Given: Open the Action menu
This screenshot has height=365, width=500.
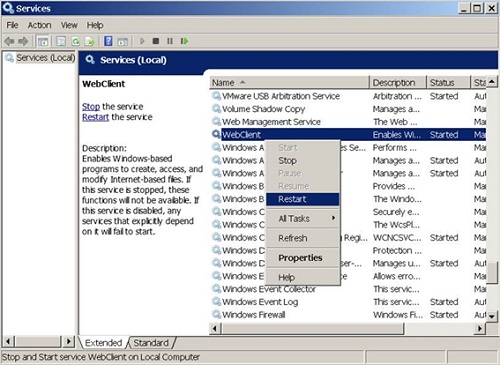Looking at the screenshot, I should click(x=39, y=25).
